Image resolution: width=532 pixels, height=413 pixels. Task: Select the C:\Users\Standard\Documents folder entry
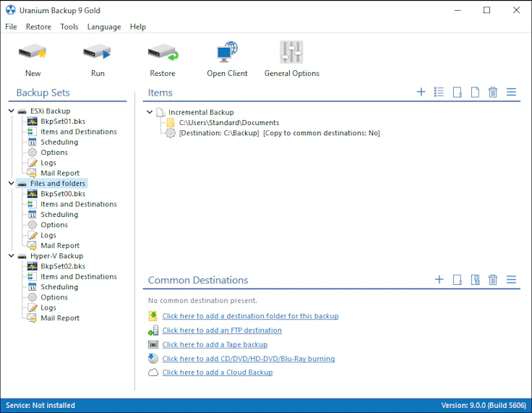pyautogui.click(x=229, y=123)
